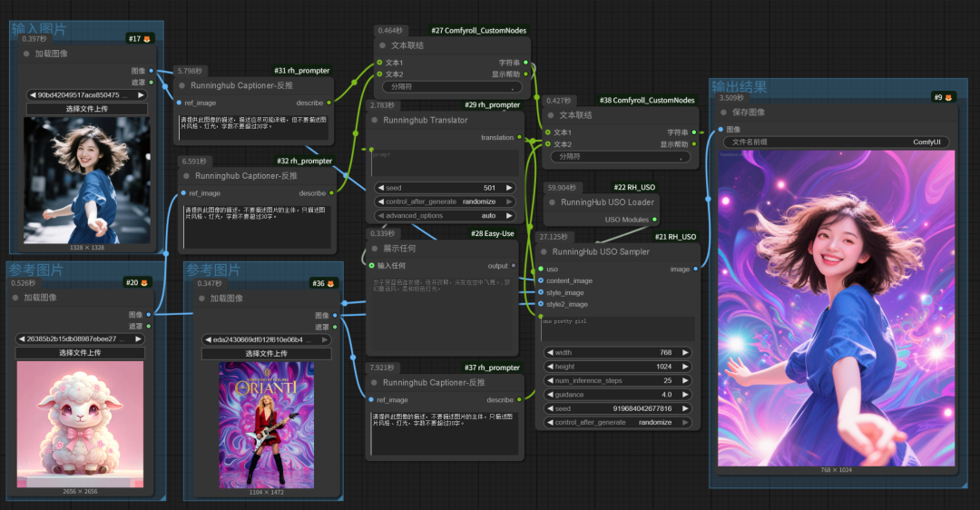980x510 pixels.
Task: Increase height value 1024 with right arrow
Action: pyautogui.click(x=686, y=367)
